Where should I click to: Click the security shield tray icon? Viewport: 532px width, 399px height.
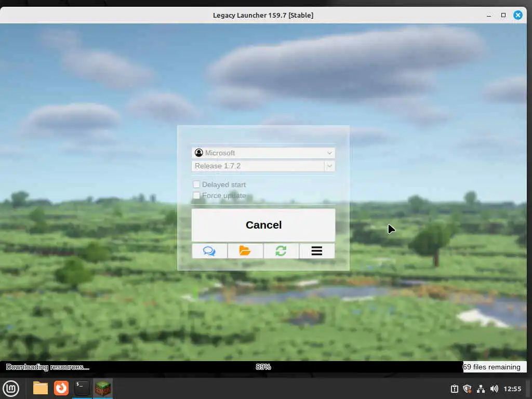467,389
